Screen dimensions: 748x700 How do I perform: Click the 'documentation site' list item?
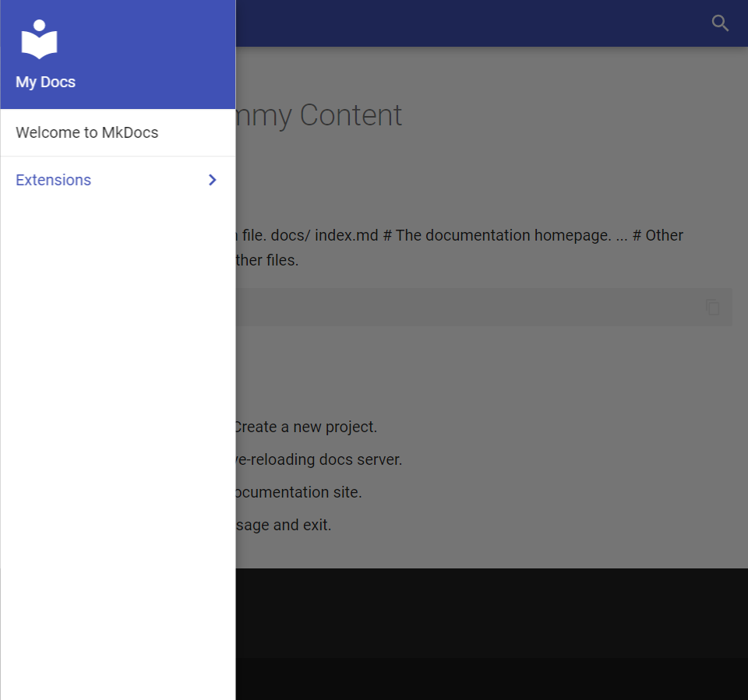(299, 492)
